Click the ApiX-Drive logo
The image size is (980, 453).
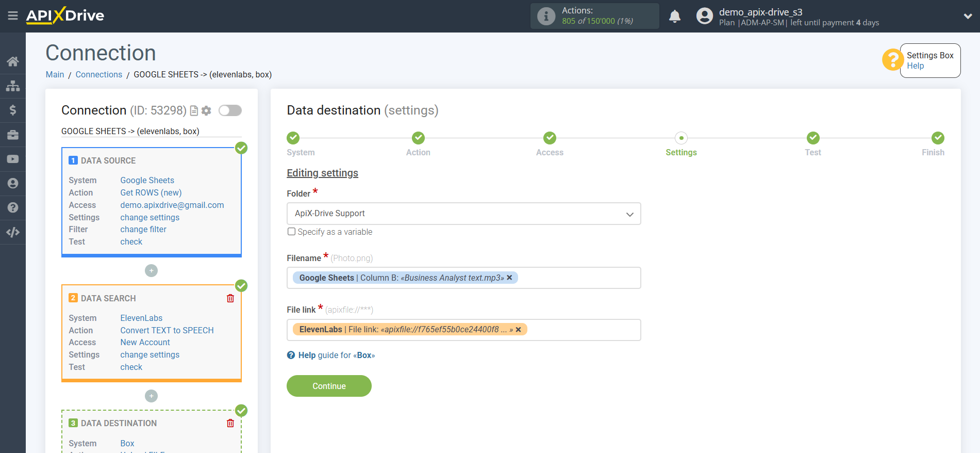click(x=65, y=15)
